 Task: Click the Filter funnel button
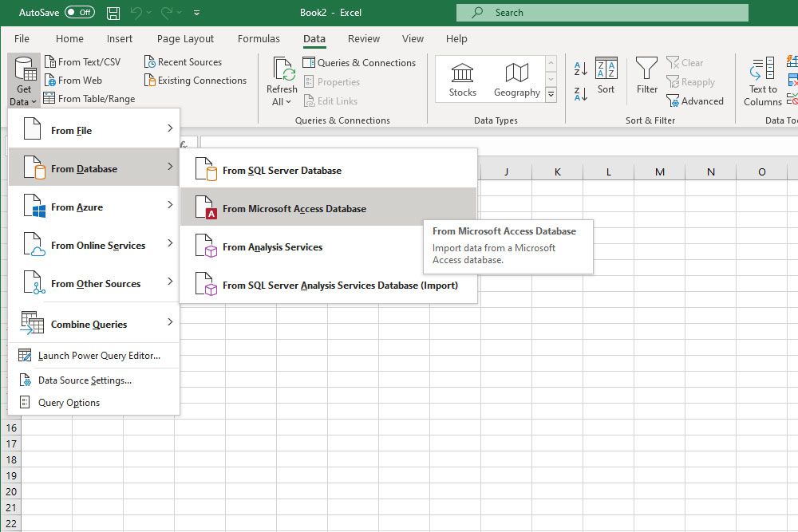coord(647,75)
